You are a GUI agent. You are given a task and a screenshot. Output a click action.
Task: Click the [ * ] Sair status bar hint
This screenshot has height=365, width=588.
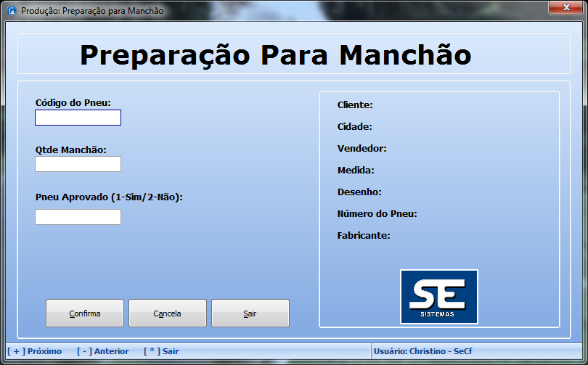(x=161, y=351)
